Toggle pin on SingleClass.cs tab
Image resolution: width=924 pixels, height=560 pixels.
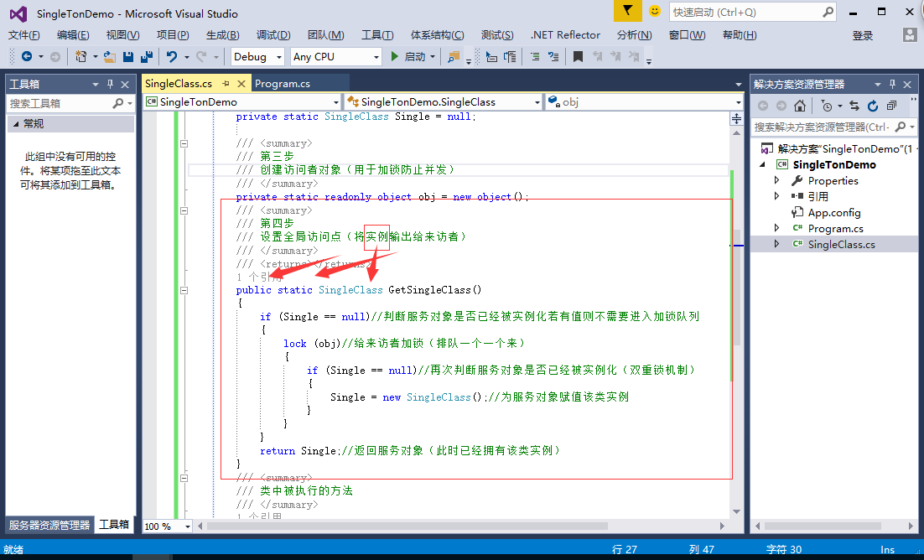pyautogui.click(x=226, y=84)
